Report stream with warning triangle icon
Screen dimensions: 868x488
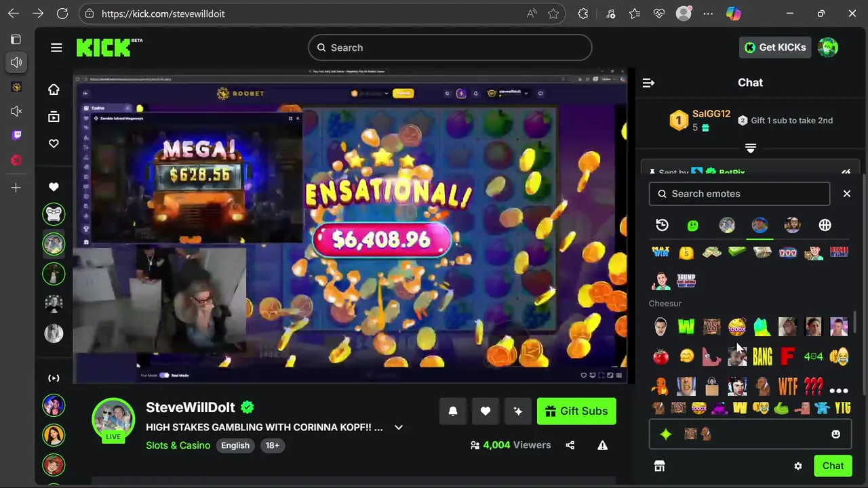click(x=602, y=445)
